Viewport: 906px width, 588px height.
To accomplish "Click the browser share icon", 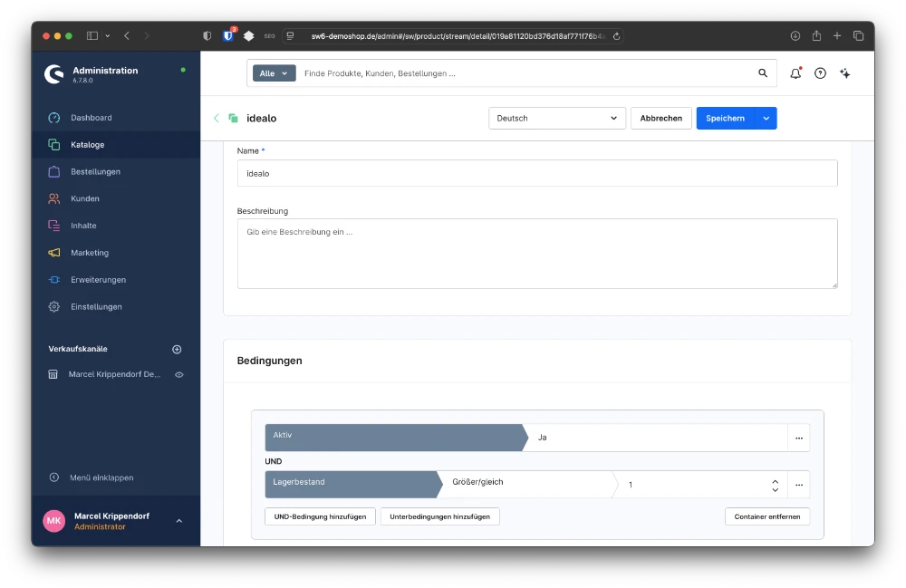I will [816, 36].
